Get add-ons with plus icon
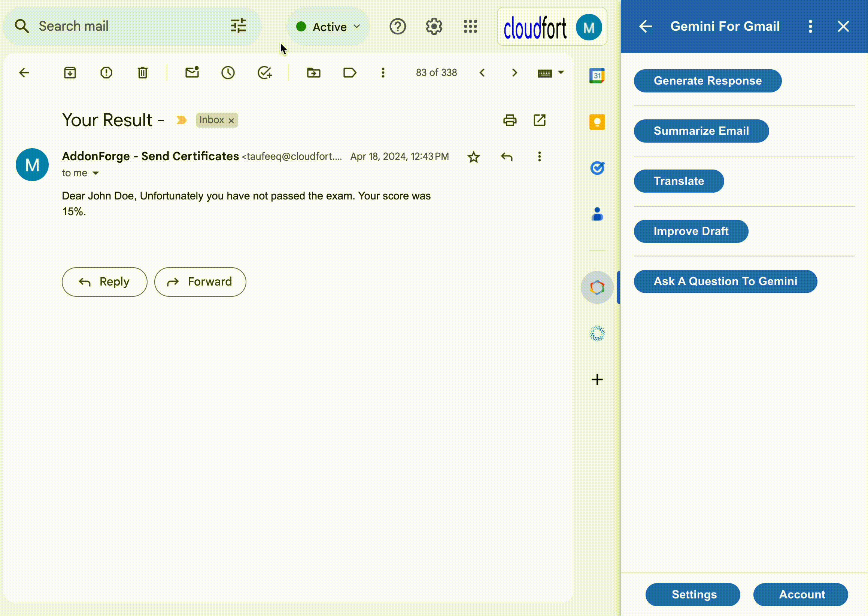Image resolution: width=868 pixels, height=616 pixels. point(597,380)
